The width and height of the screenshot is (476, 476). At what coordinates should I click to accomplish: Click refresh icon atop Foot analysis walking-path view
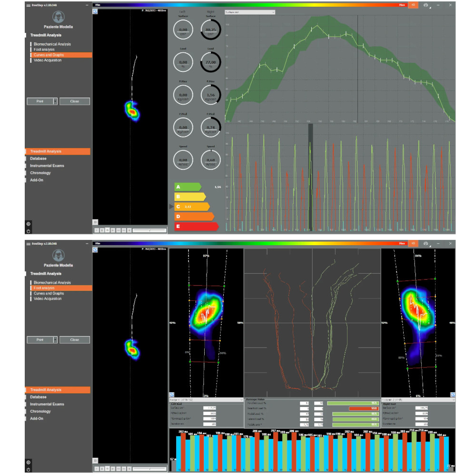point(95,250)
